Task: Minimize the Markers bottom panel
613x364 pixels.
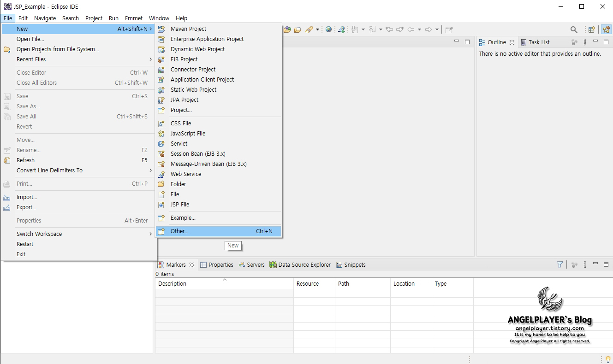Action: tap(595, 264)
